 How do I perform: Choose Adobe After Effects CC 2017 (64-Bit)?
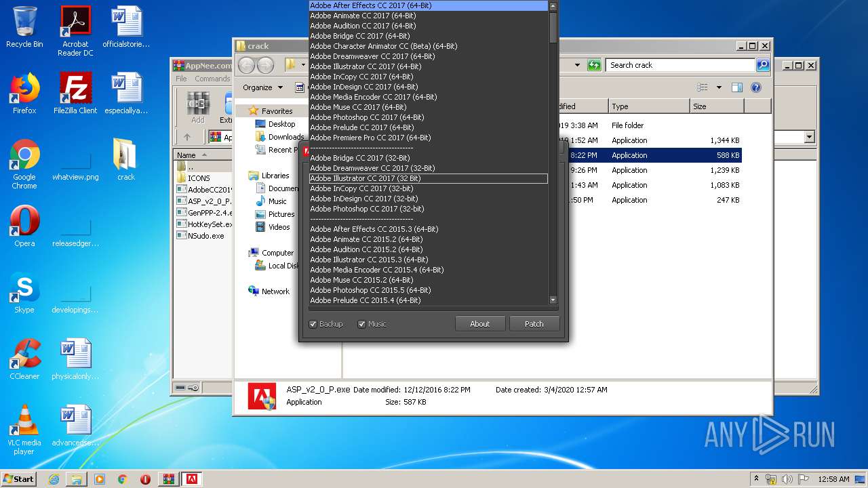point(428,5)
